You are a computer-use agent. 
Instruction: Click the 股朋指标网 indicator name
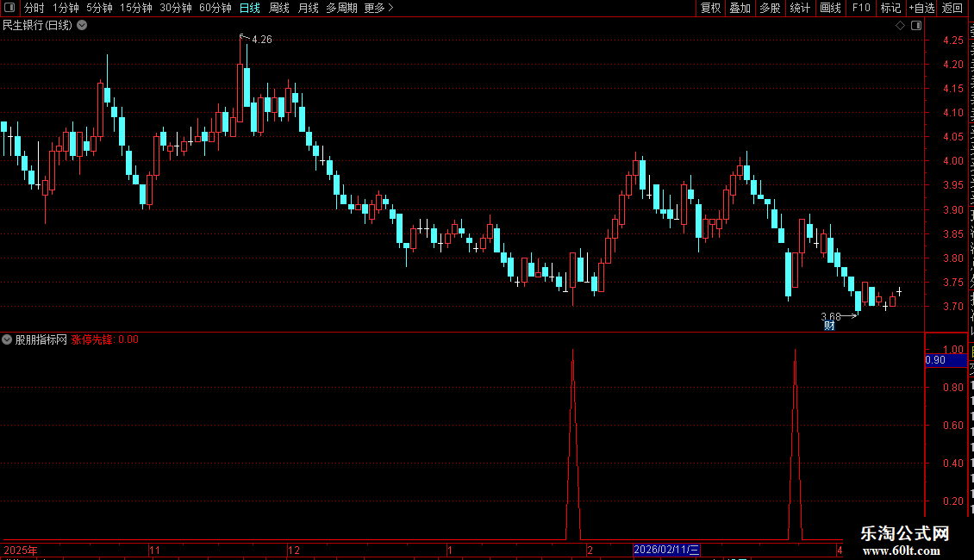pyautogui.click(x=41, y=339)
